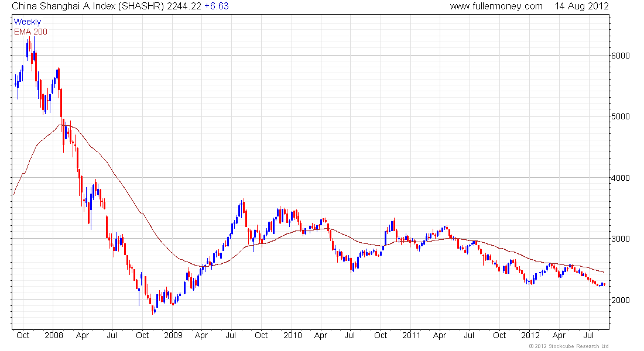Click the copyright text 'Stockcube Research Ltd'
Viewport: 644px width, 351px height.
click(x=578, y=346)
